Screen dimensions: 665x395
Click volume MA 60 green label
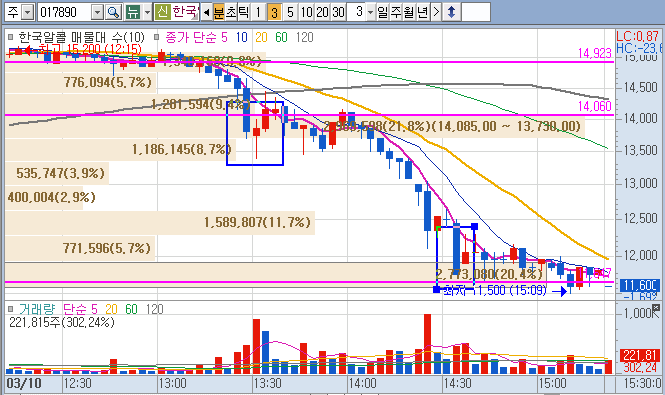[131, 309]
